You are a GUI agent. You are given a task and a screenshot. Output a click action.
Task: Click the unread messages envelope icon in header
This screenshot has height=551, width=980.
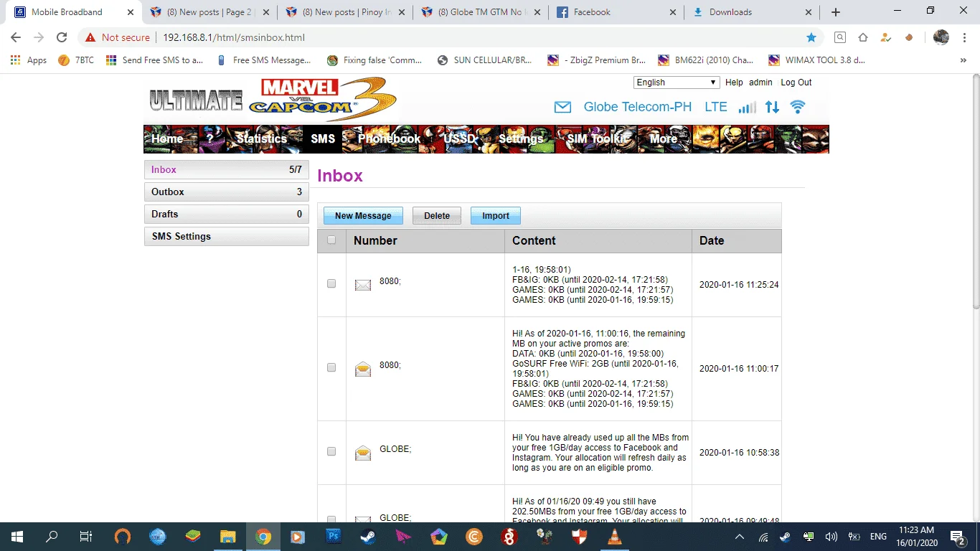pyautogui.click(x=562, y=107)
